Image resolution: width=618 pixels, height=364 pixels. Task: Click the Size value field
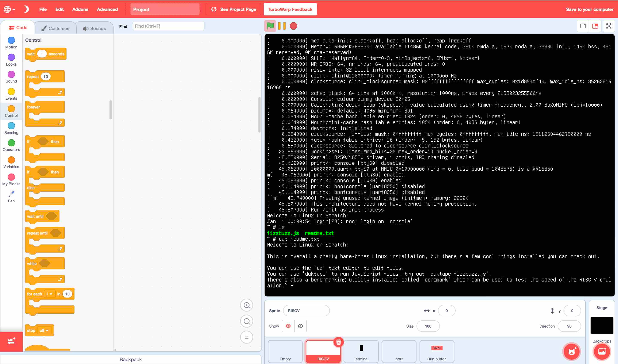pos(428,326)
